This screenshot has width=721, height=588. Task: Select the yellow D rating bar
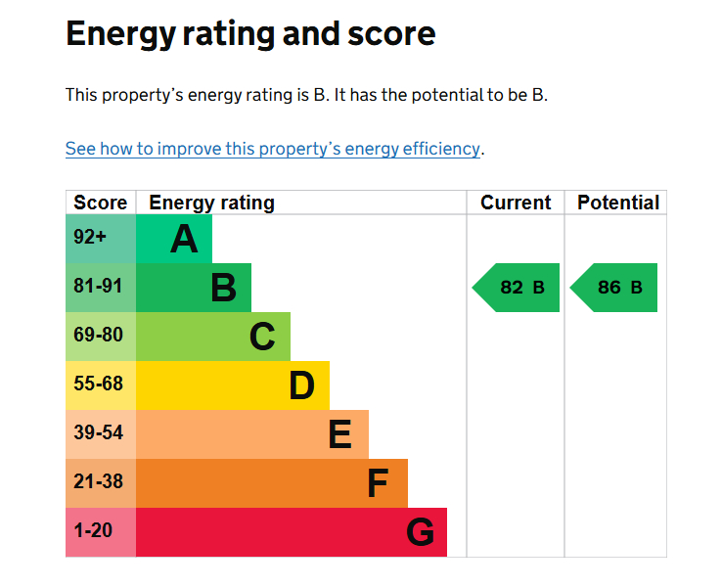pos(233,385)
